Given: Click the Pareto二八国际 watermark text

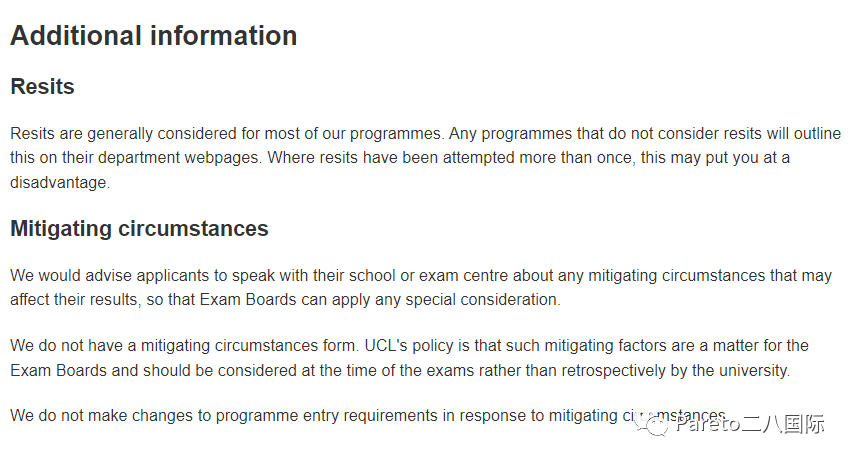Looking at the screenshot, I should click(x=750, y=424).
